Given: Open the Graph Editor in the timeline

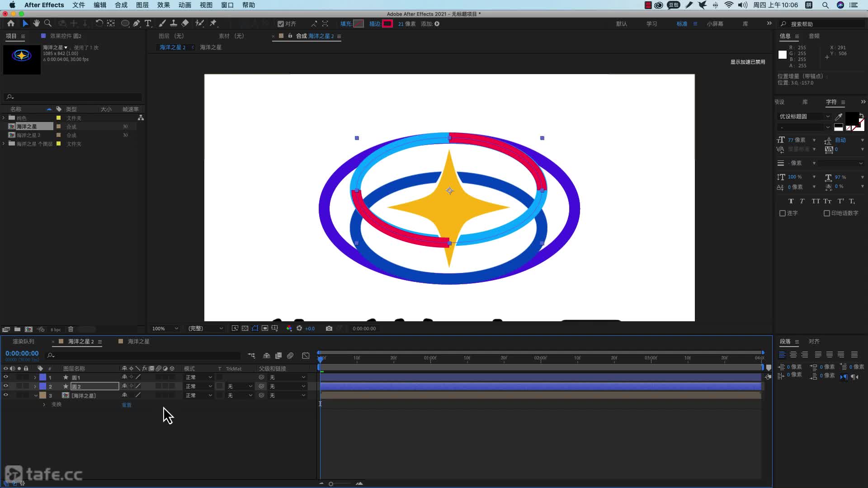Looking at the screenshot, I should pos(306,356).
